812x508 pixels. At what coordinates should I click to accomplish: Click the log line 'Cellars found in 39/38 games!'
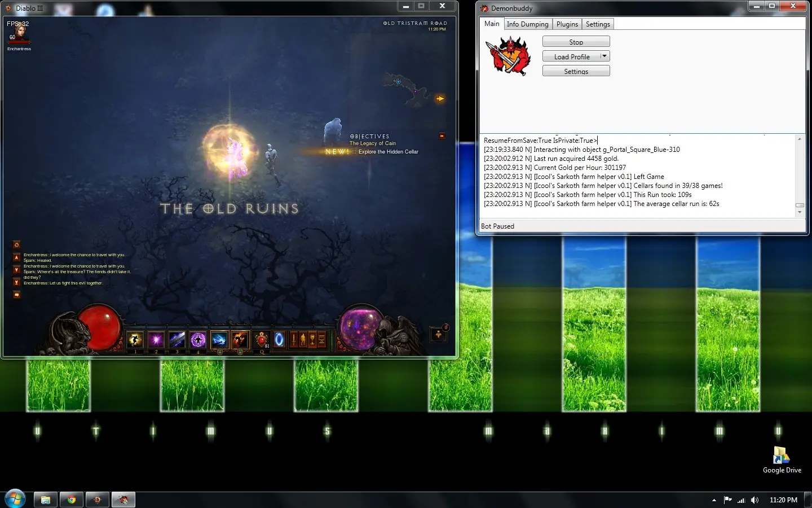(x=603, y=186)
